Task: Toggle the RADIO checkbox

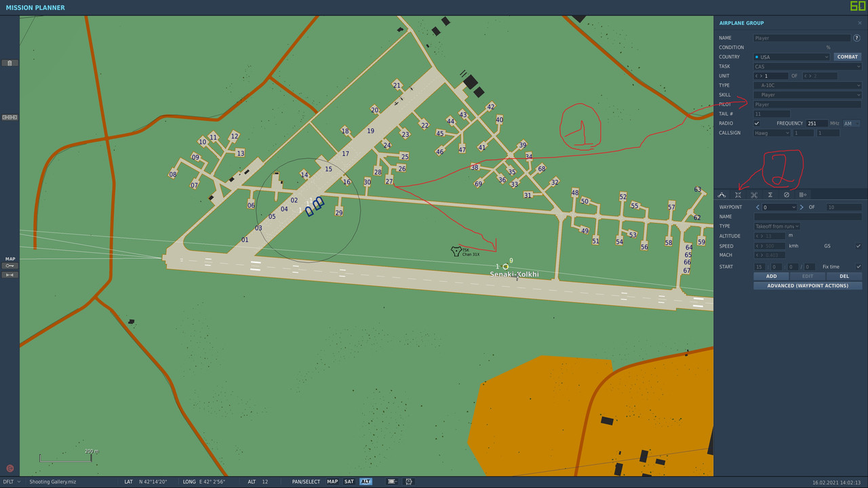Action: tap(757, 123)
